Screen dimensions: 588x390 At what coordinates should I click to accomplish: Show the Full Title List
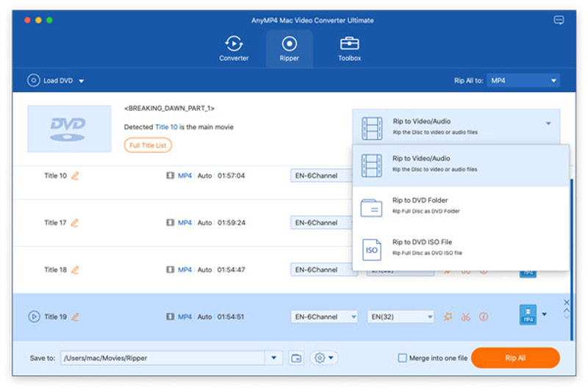[148, 145]
